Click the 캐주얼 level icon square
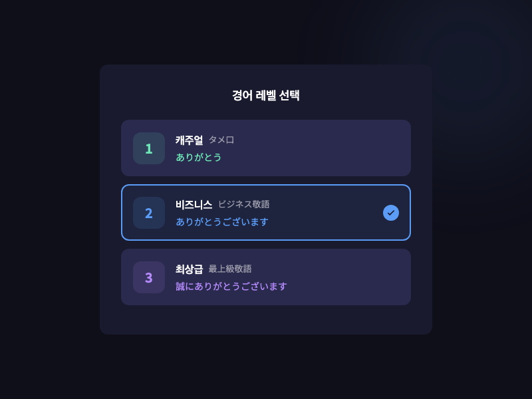The height and width of the screenshot is (399, 532). pos(149,148)
